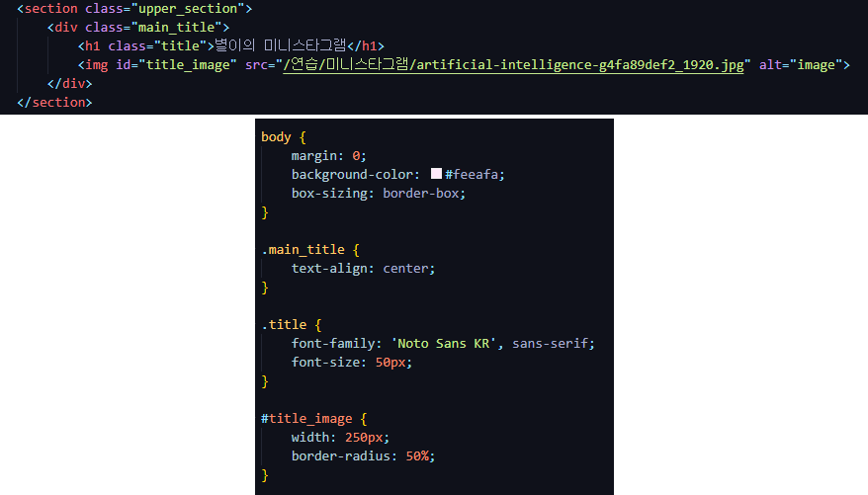The height and width of the screenshot is (495, 868).
Task: Click the #feeafa color swatch preview
Action: click(436, 174)
